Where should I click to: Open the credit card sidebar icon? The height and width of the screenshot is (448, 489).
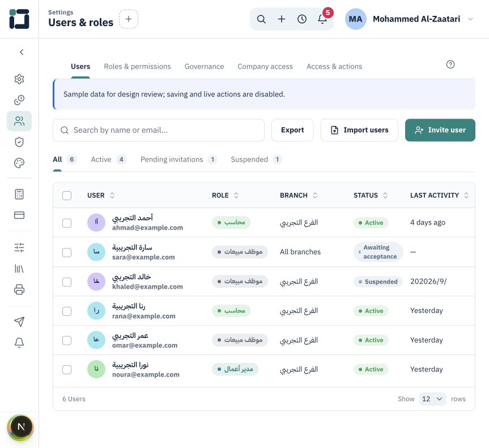point(19,215)
